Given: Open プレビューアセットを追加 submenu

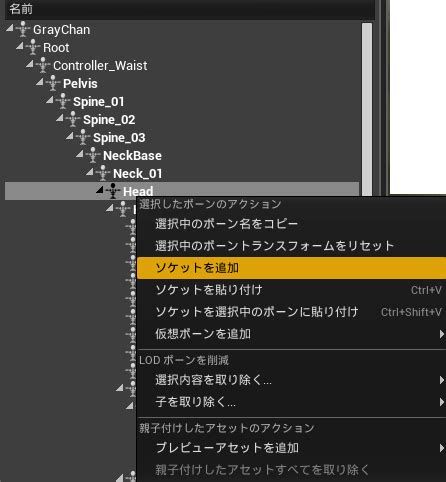Looking at the screenshot, I should (x=292, y=448).
